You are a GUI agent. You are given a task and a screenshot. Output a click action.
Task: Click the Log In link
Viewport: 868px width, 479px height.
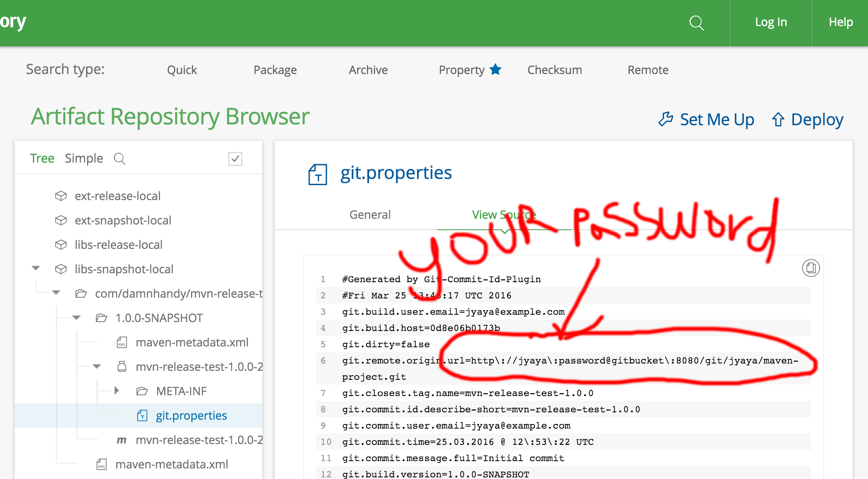coord(771,22)
